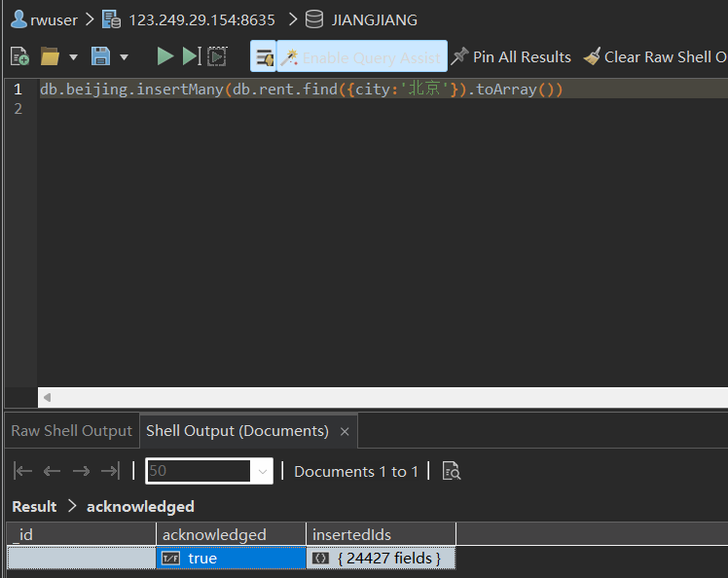The image size is (728, 578).
Task: Click the rwuser breadcrumb label
Action: click(54, 20)
